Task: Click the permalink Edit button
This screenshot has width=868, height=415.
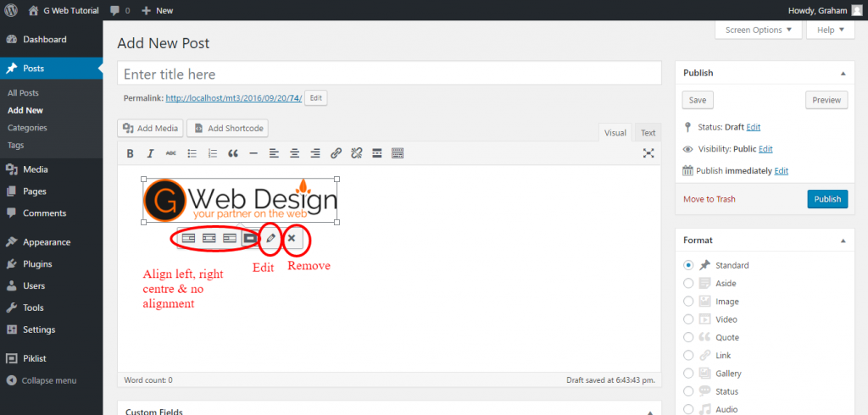Action: pos(315,98)
